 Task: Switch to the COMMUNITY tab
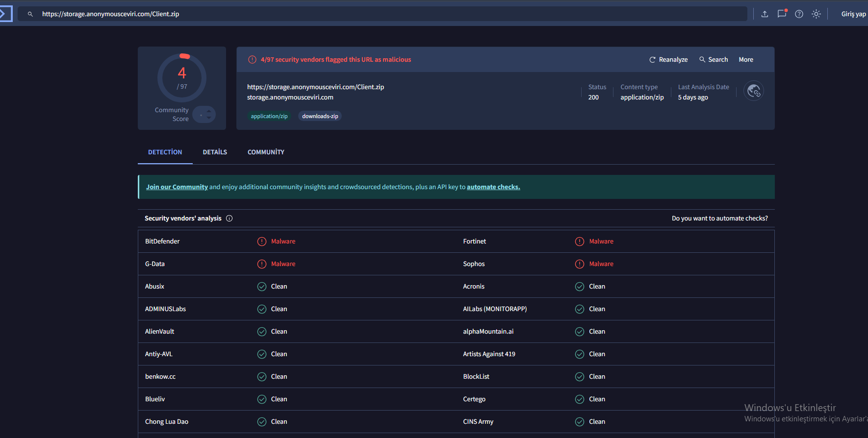point(266,152)
